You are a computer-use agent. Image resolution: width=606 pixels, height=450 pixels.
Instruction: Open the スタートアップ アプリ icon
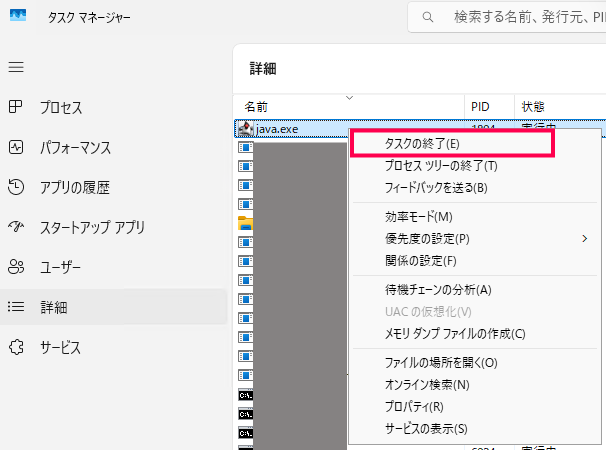tap(16, 227)
